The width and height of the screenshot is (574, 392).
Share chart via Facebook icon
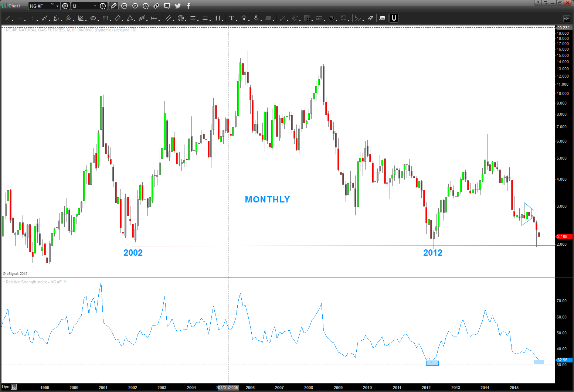(188, 6)
